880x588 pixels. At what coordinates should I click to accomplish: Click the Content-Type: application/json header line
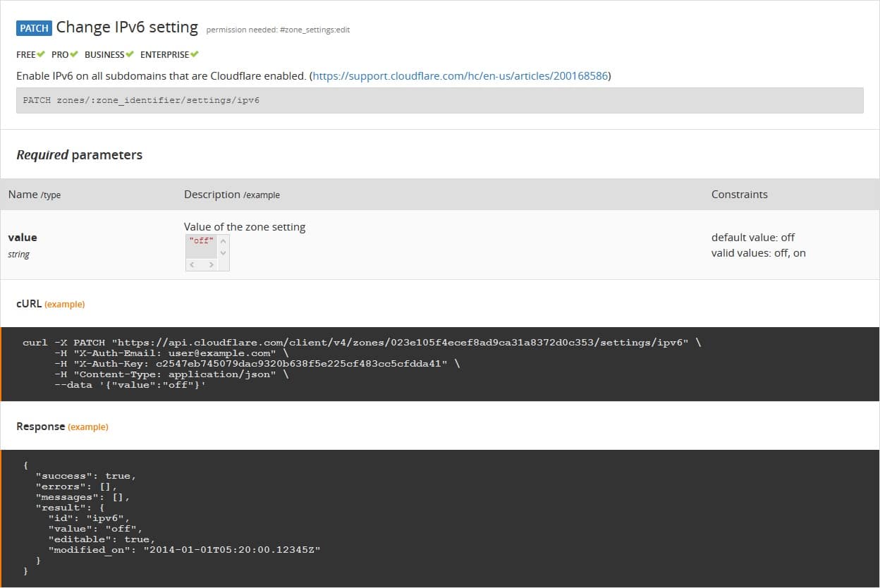[171, 374]
